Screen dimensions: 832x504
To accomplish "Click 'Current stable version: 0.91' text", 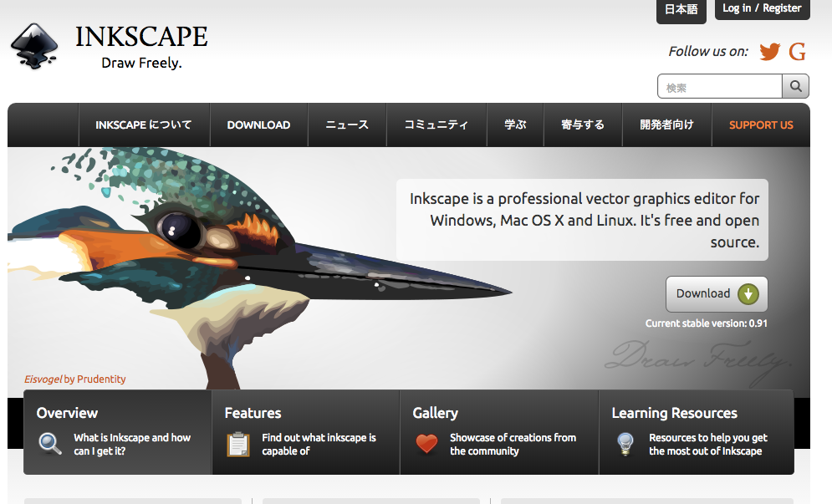I will 707,323.
